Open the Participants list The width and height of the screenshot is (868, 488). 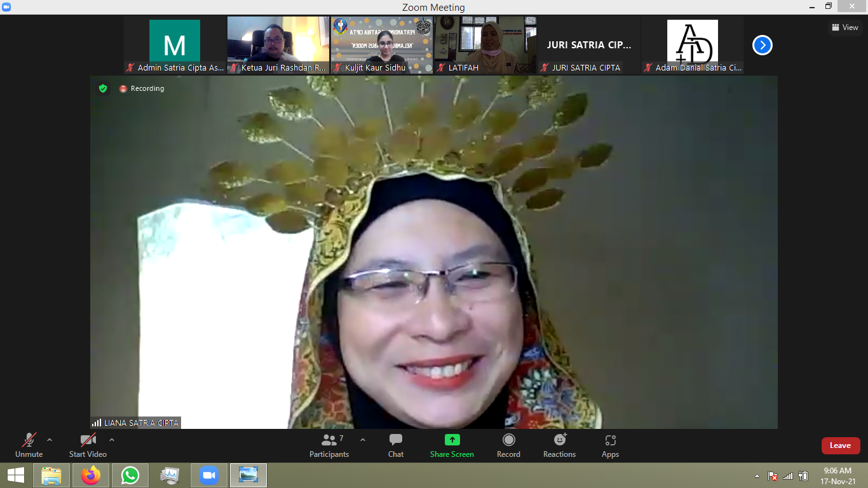329,445
